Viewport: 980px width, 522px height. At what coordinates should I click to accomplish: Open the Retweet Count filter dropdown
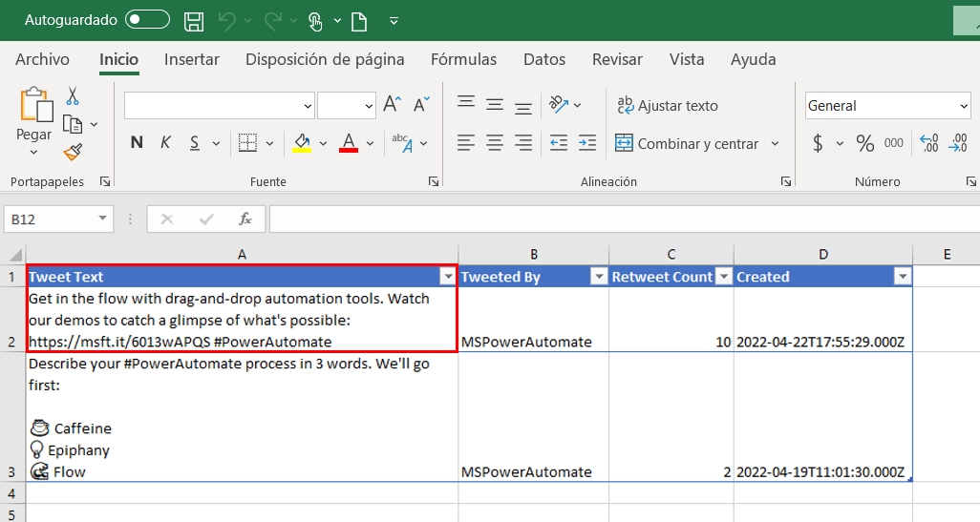pos(723,277)
